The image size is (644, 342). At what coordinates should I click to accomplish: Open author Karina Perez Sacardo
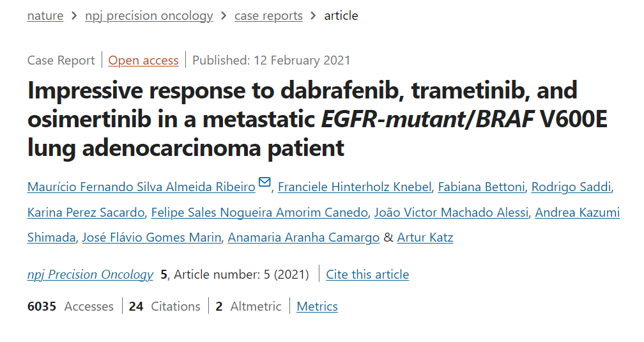(86, 212)
